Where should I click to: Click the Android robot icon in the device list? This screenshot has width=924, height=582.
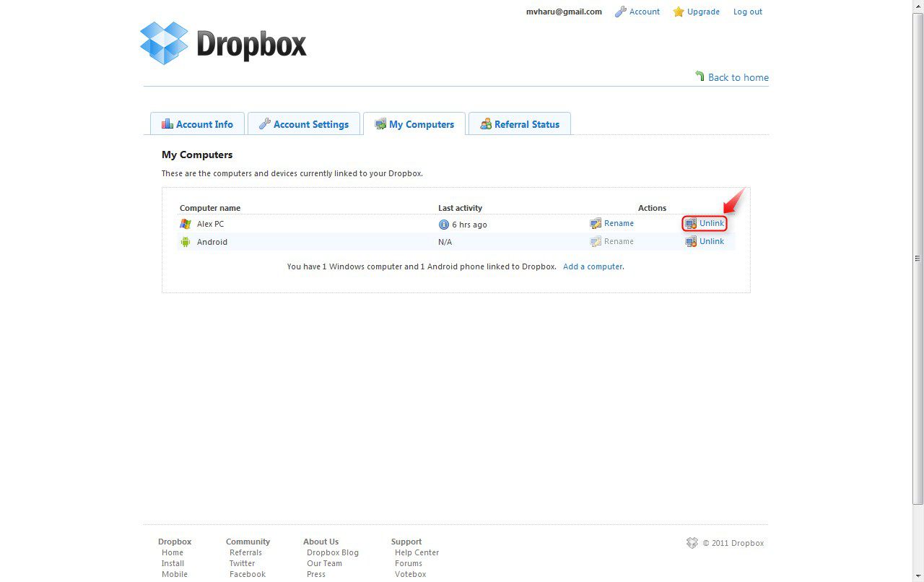tap(186, 242)
